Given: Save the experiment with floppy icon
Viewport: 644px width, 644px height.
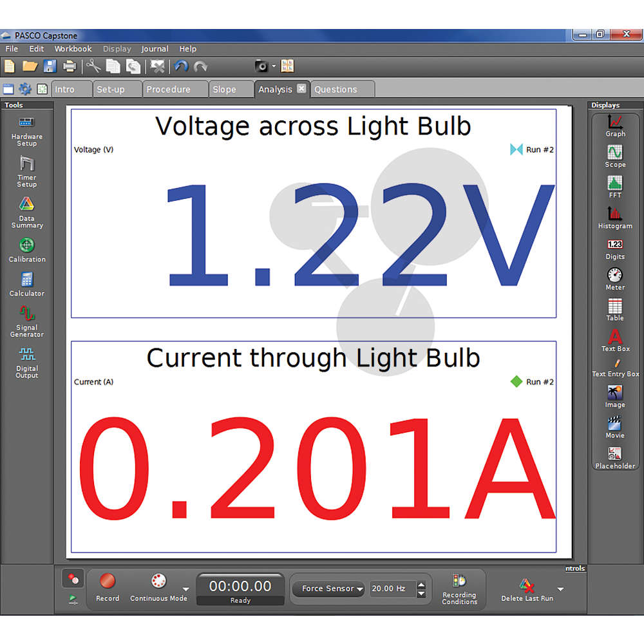Looking at the screenshot, I should click(50, 66).
